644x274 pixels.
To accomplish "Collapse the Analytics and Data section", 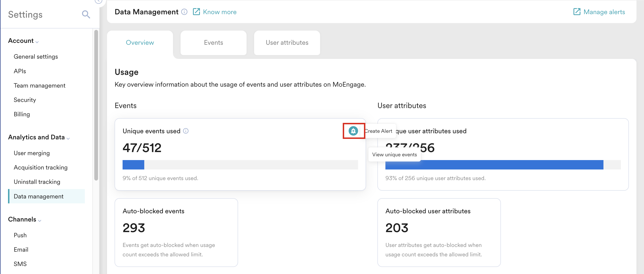I will (68, 138).
